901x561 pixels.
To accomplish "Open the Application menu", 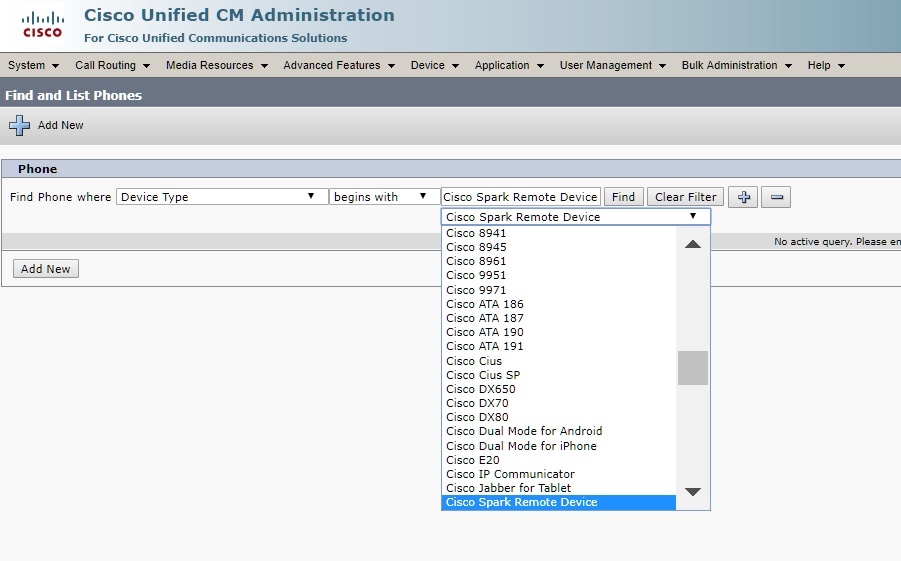I will pos(509,66).
